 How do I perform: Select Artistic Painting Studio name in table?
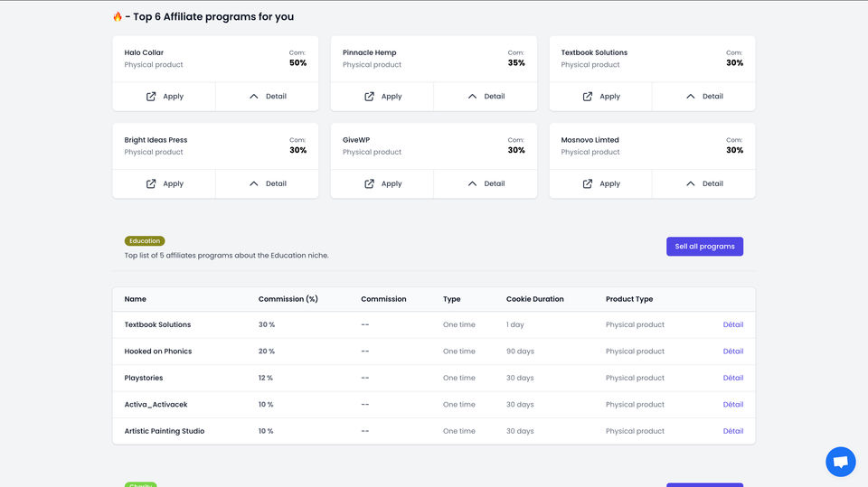click(165, 431)
